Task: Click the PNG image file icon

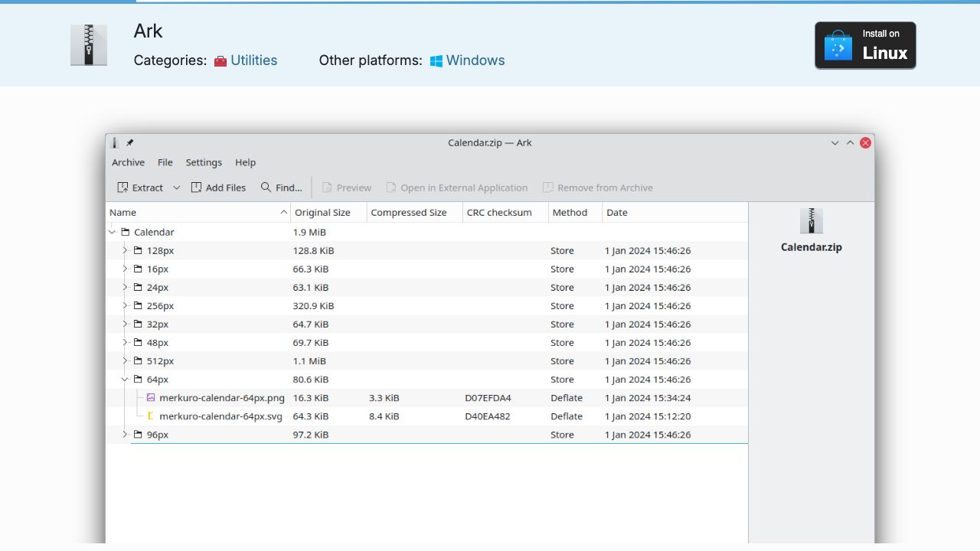Action: coord(151,397)
